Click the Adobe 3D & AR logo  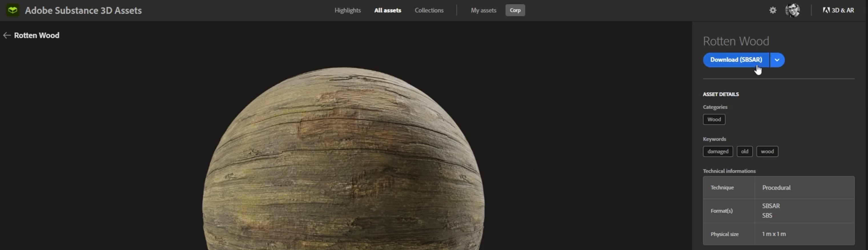(838, 11)
